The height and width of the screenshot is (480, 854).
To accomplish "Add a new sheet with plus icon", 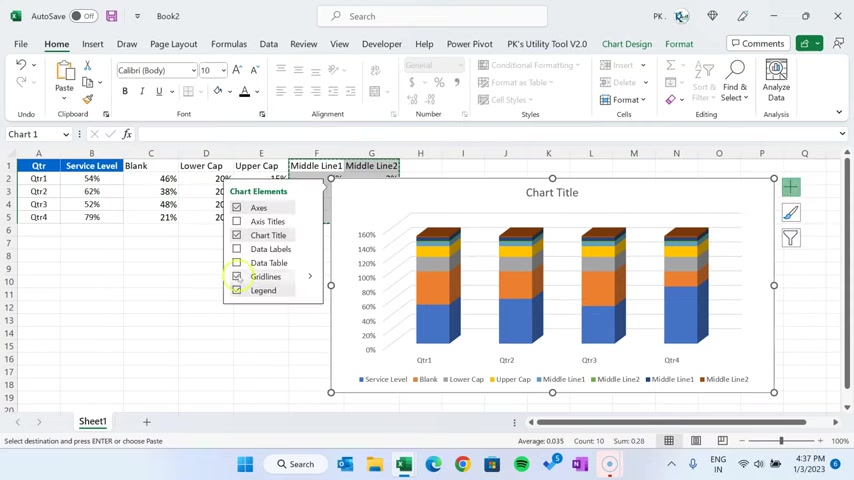I will click(147, 422).
